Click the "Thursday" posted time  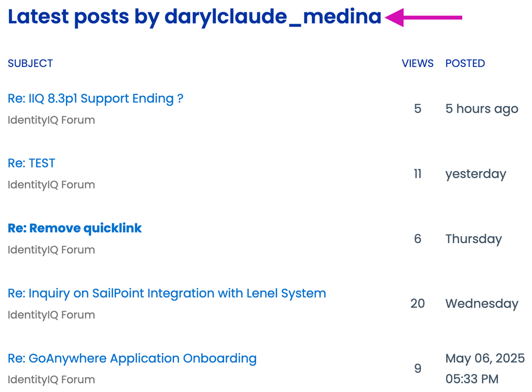point(473,239)
